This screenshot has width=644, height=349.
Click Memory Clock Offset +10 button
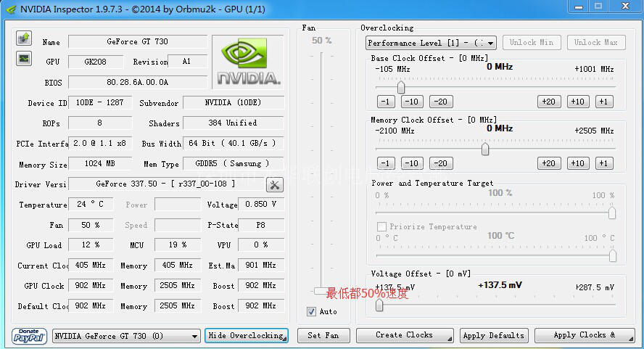tap(578, 163)
